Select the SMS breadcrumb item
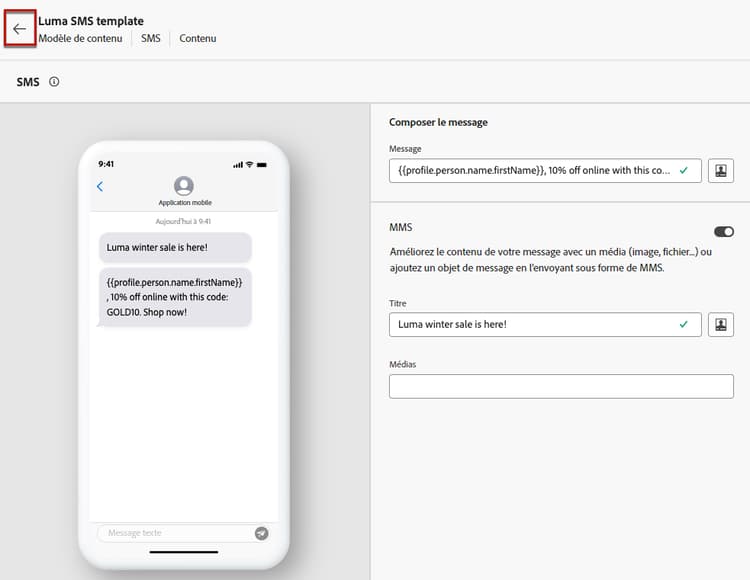The image size is (750, 580). 151,38
